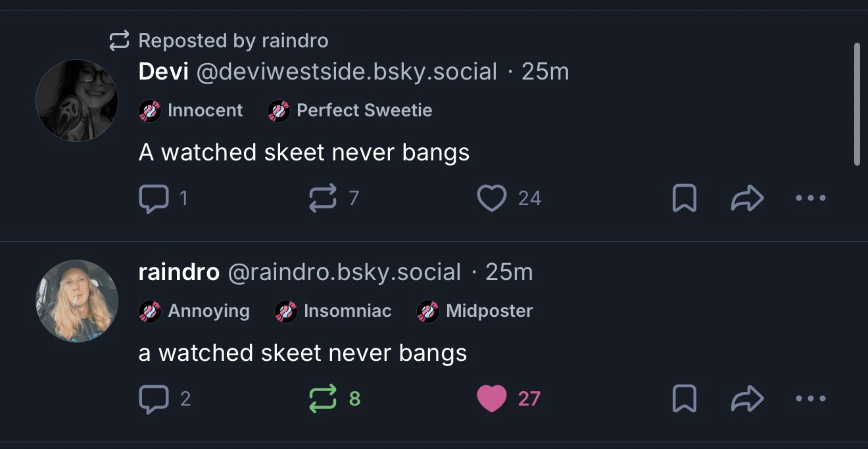Screen dimensions: 868x449
Task: Share raindro's post
Action: click(x=747, y=398)
